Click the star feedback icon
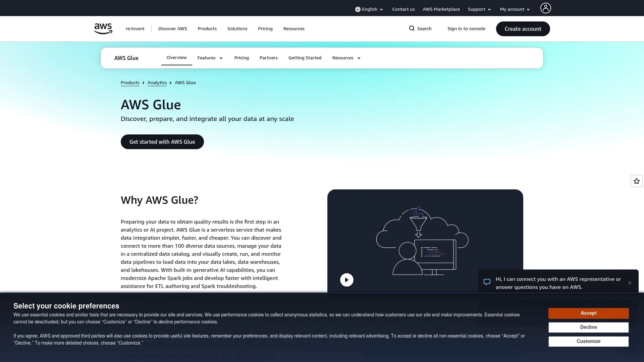644x362 pixels. click(x=637, y=181)
